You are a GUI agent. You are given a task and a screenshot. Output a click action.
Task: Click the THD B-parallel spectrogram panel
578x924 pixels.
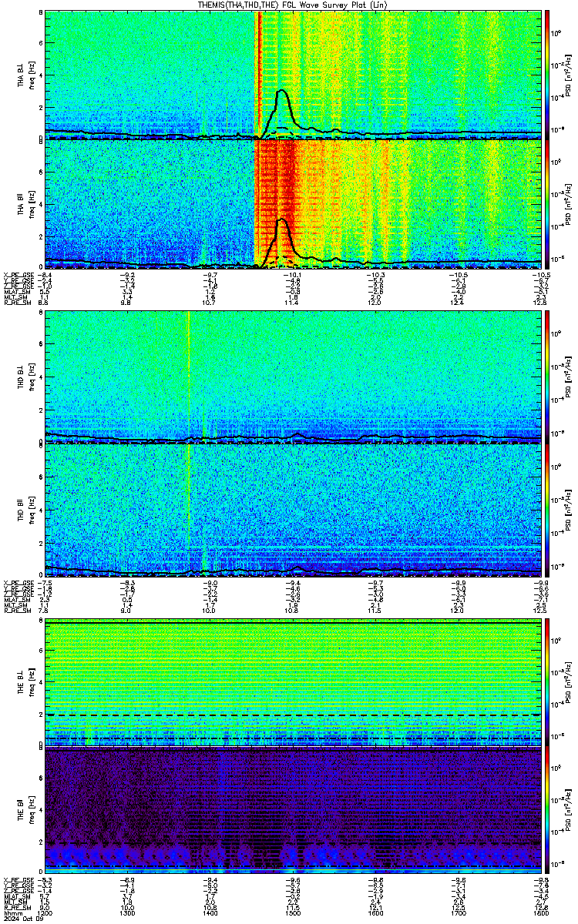294,509
